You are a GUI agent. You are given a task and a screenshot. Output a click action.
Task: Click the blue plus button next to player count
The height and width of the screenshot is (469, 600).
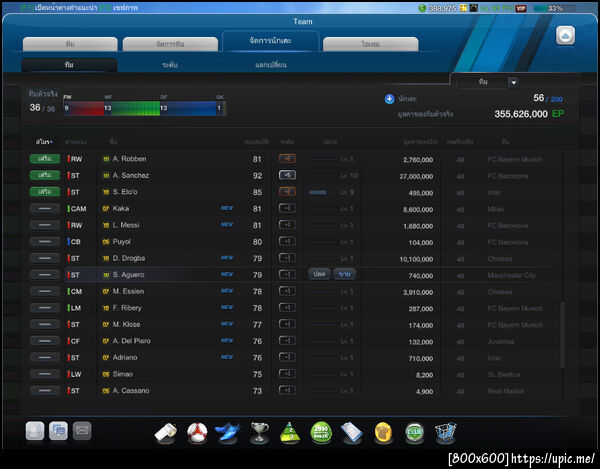(x=389, y=99)
